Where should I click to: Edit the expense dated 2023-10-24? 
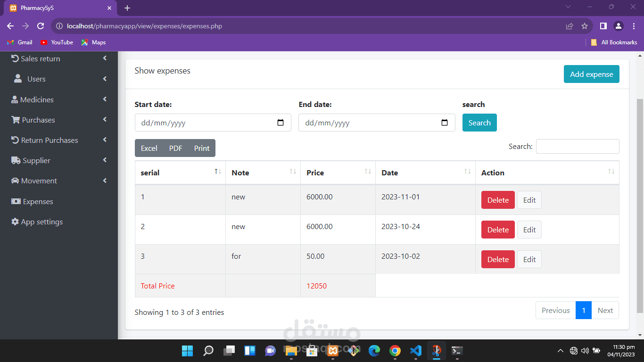529,230
